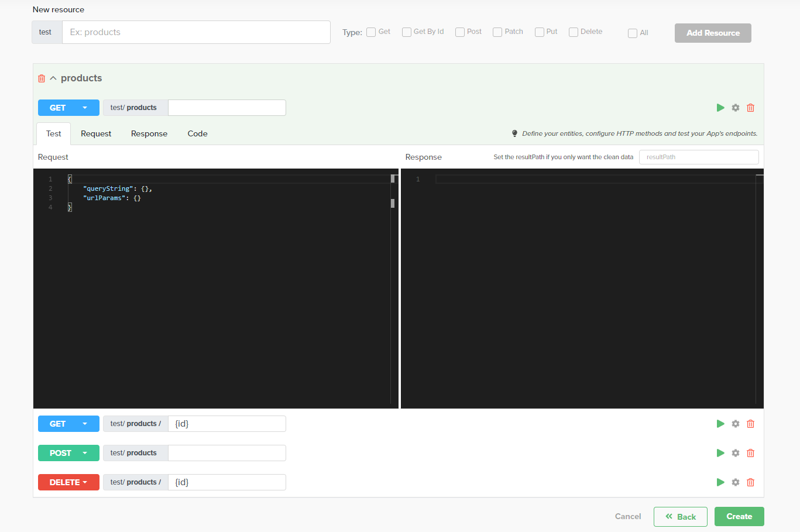Image resolution: width=800 pixels, height=532 pixels.
Task: Click the Add Resource button
Action: tap(713, 33)
